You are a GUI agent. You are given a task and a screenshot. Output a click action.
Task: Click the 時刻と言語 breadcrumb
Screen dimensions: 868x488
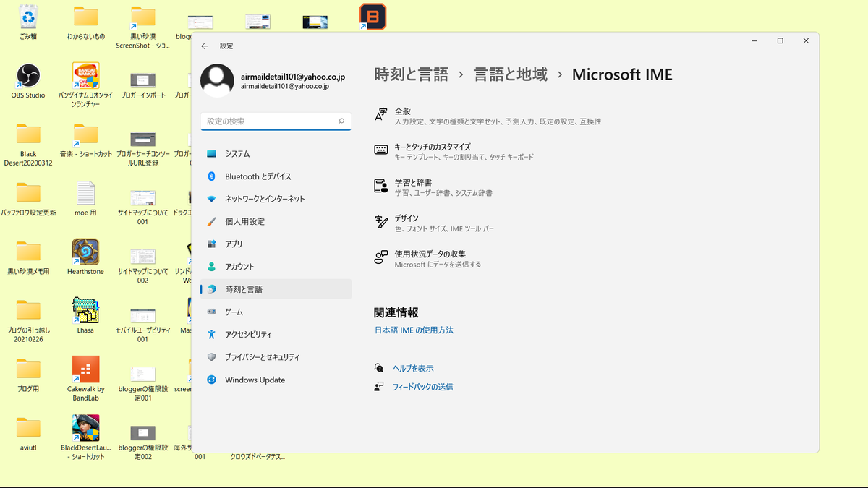pos(412,74)
